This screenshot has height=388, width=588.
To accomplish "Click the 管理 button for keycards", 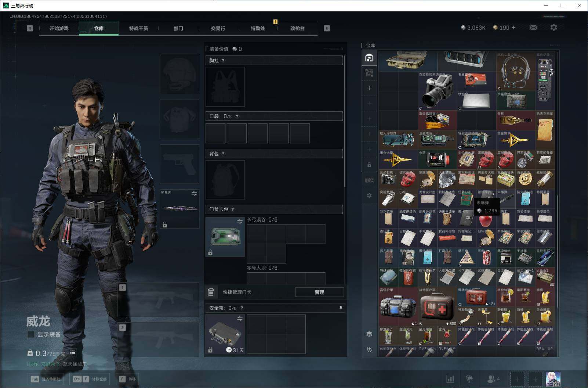I will coord(319,292).
